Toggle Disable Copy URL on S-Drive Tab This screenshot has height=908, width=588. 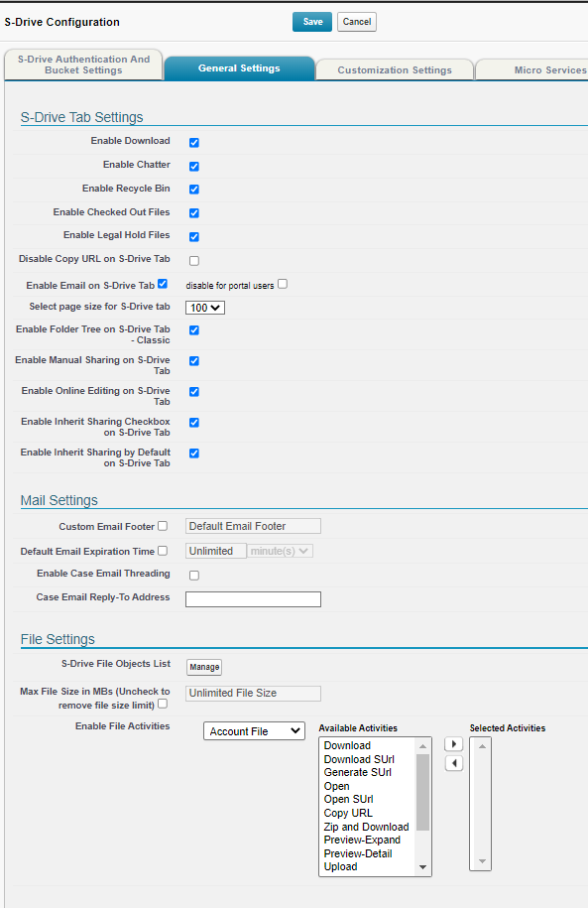pos(194,261)
